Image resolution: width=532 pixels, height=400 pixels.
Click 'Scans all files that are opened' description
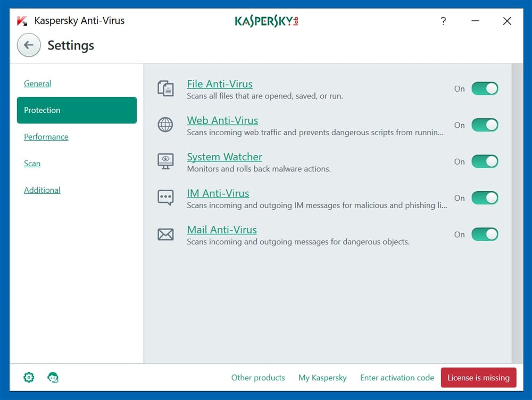pyautogui.click(x=264, y=96)
